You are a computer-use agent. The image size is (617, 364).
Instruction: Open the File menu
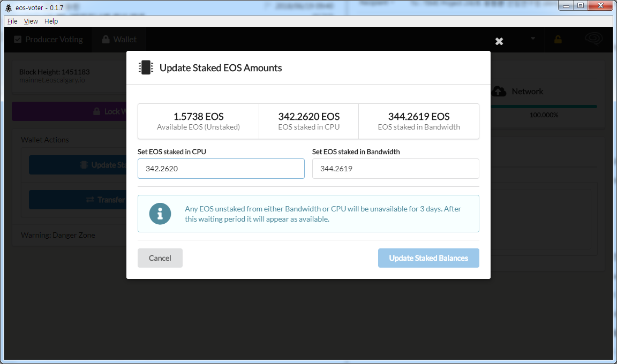pos(12,21)
